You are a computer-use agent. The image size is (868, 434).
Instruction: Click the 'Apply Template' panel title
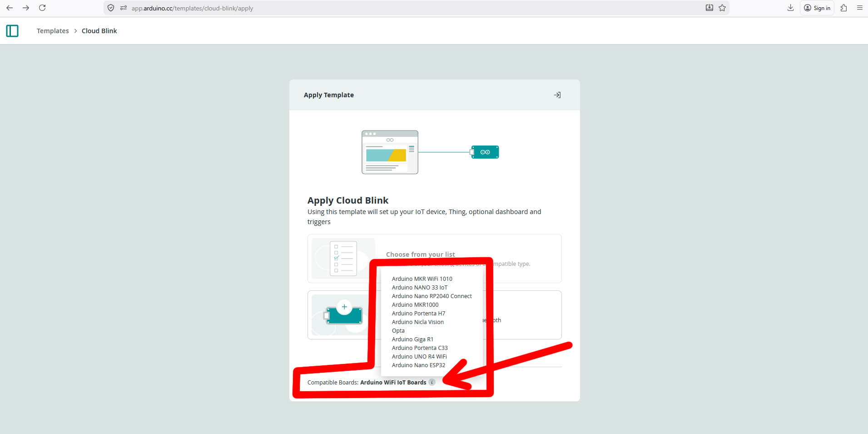tap(329, 95)
